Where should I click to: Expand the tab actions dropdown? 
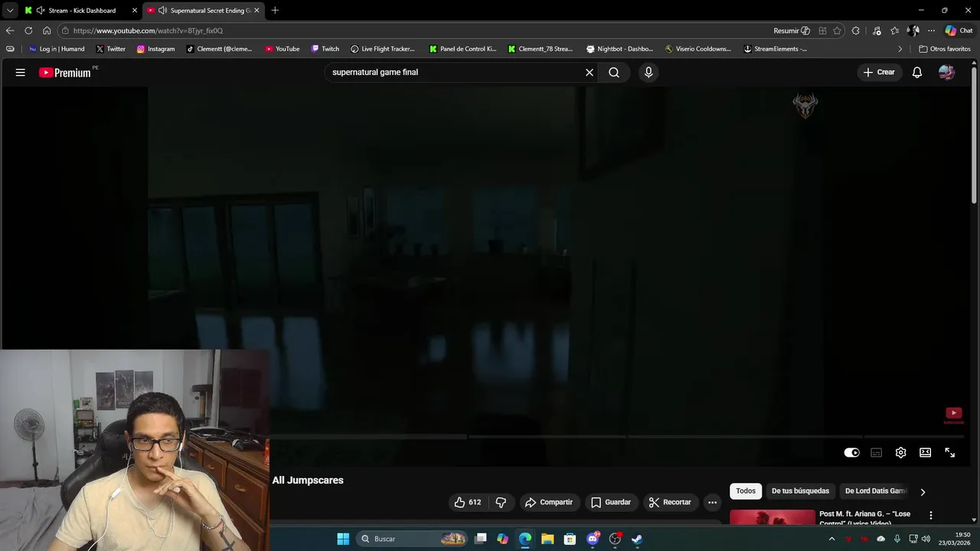9,10
